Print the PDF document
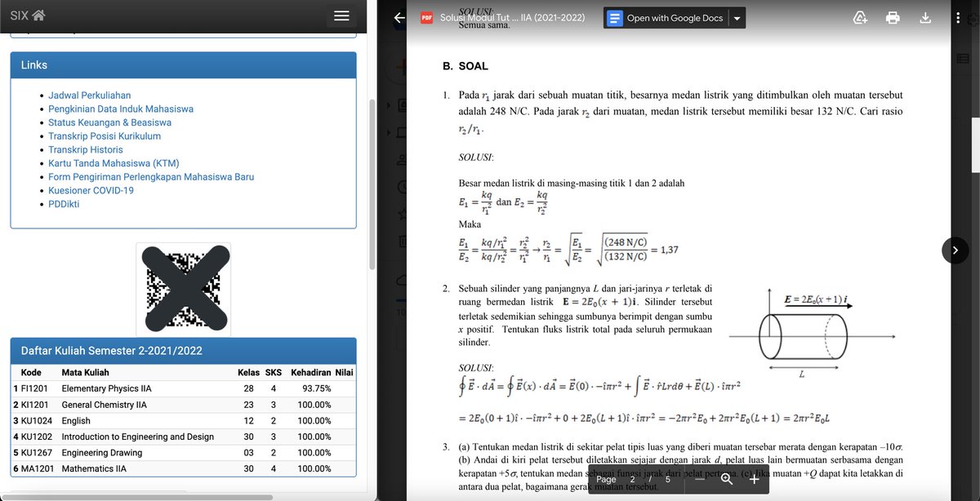The height and width of the screenshot is (501, 980). coord(893,18)
